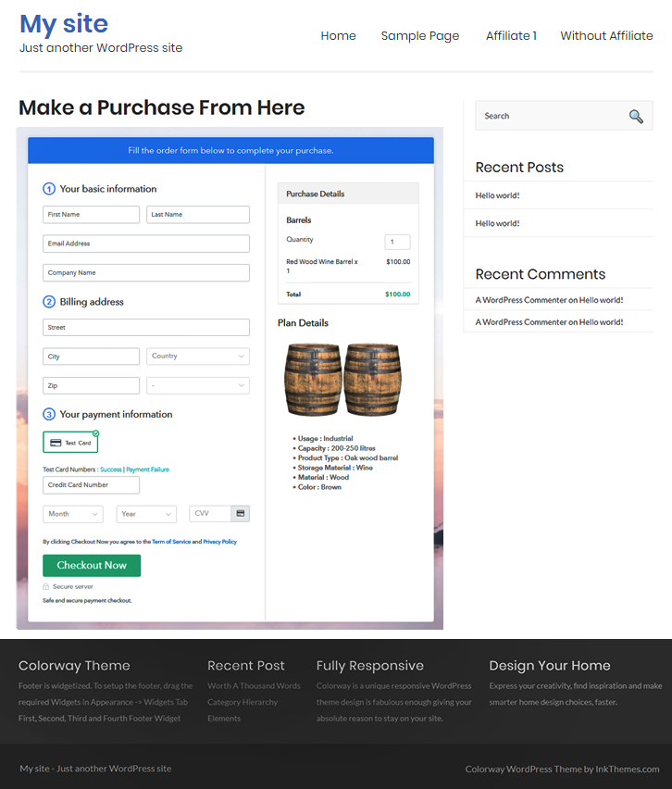Click the wine barrels product image
This screenshot has width=672, height=789.
coord(342,380)
